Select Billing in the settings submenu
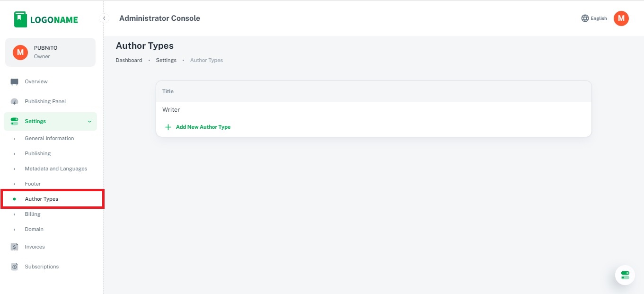 point(33,214)
